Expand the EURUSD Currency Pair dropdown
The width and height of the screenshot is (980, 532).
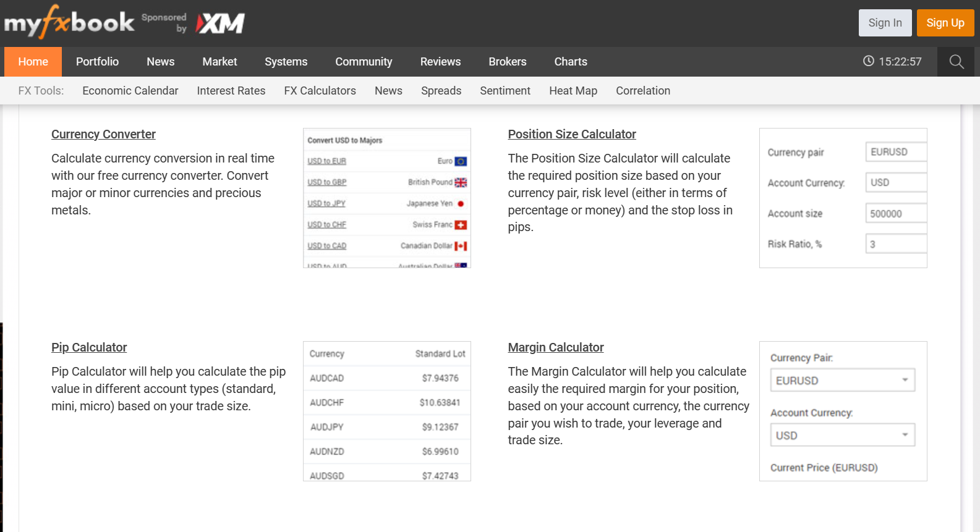[842, 381]
